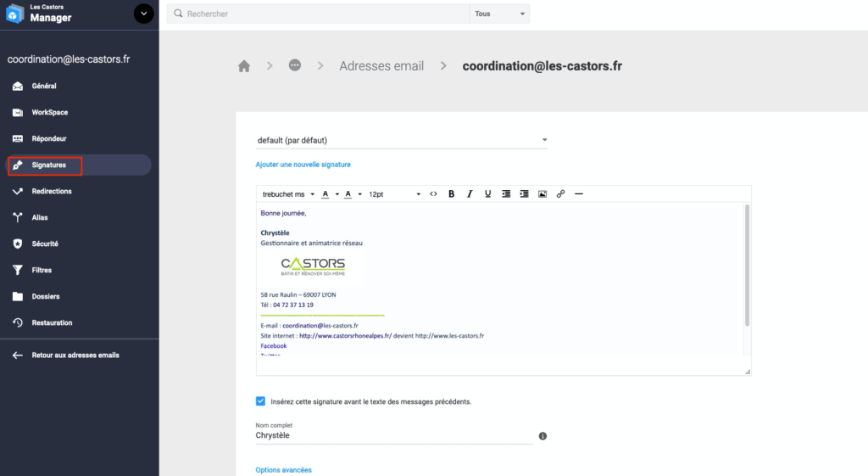
Task: Open Général in the sidebar
Action: tap(79, 86)
